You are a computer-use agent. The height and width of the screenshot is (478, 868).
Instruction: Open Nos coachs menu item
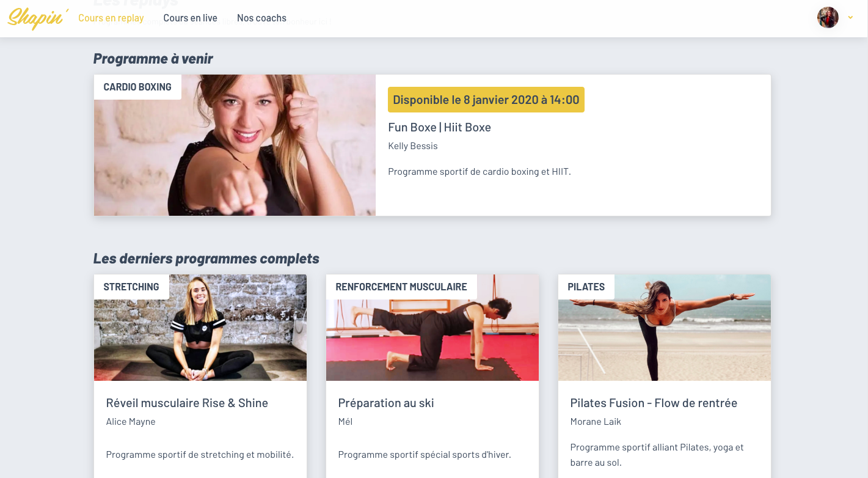pos(261,18)
